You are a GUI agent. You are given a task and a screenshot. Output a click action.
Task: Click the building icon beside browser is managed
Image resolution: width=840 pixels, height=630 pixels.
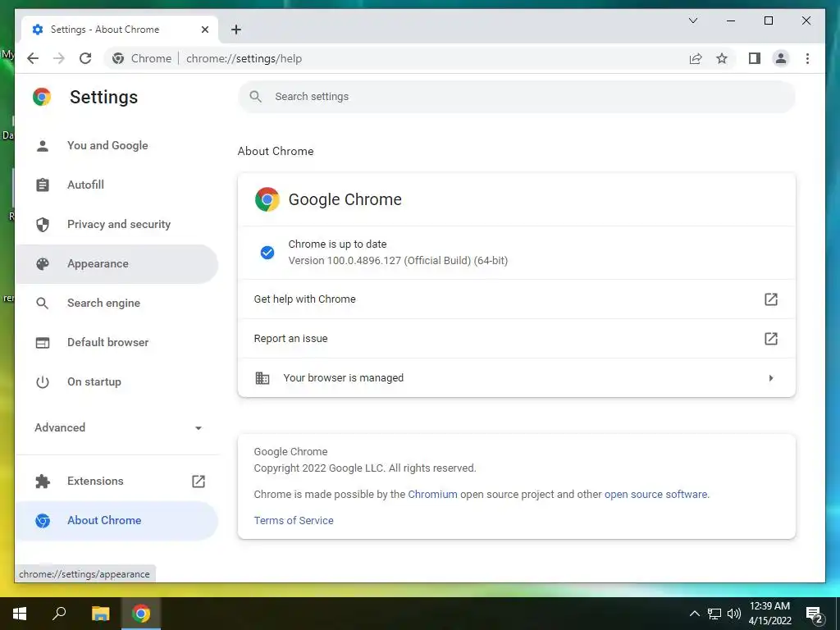tap(262, 378)
